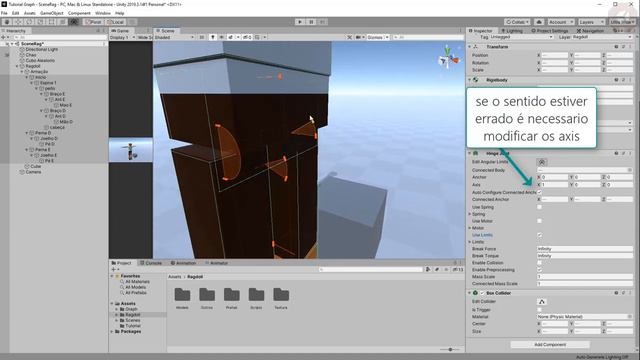Switch to the Console tab
This screenshot has height=360, width=640.
pos(151,263)
